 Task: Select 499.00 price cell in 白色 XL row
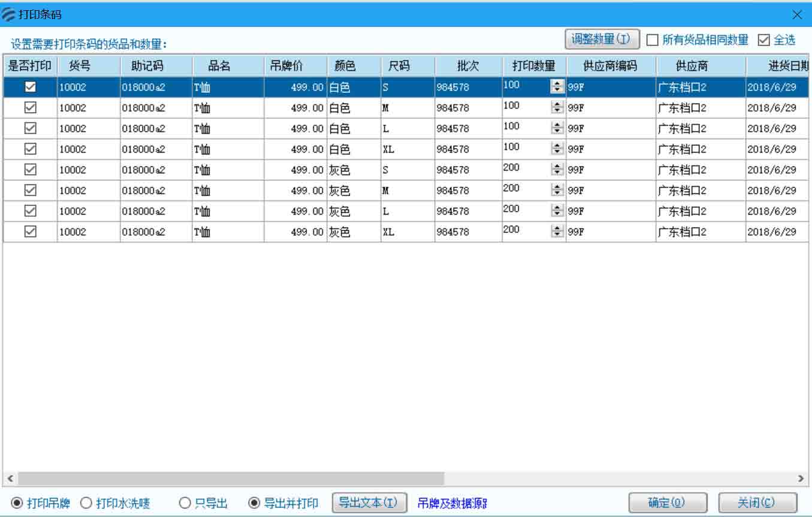coord(295,149)
